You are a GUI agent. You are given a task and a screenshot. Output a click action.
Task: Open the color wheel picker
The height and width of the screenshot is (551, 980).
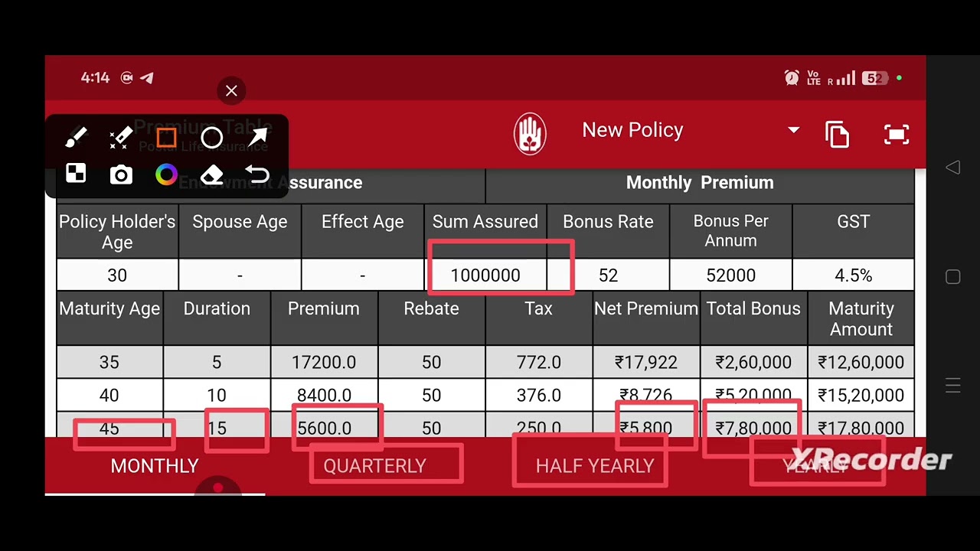coord(166,175)
